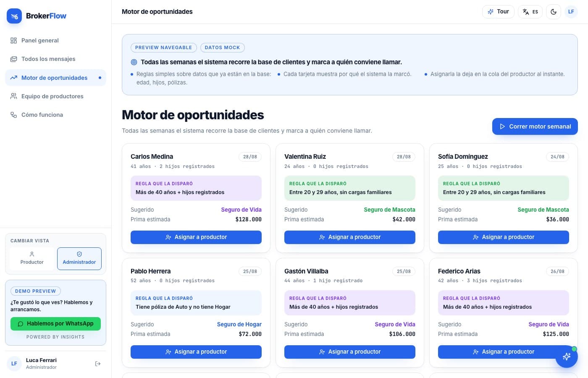Click Pablo Herrera's name
The width and height of the screenshot is (588, 378).
pyautogui.click(x=150, y=271)
